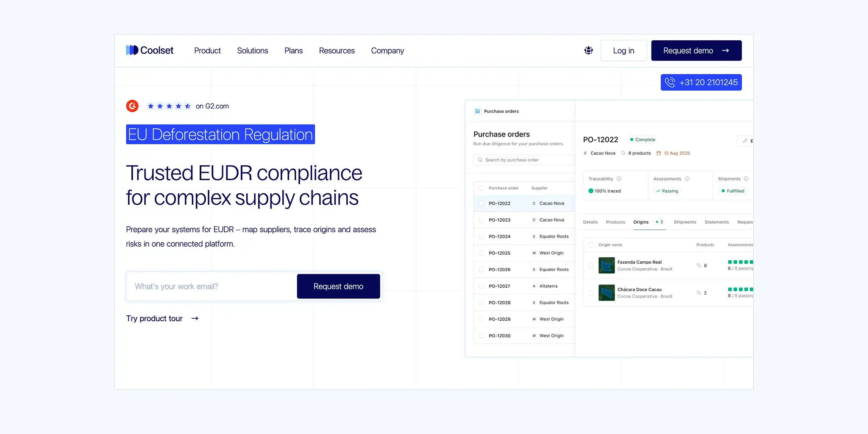Click the Purchase orders cart icon

478,111
